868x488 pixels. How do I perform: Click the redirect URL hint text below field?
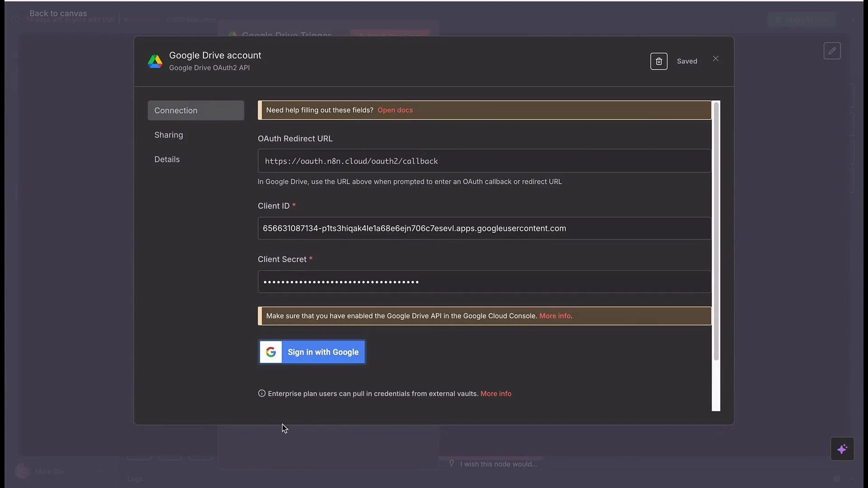pos(410,182)
